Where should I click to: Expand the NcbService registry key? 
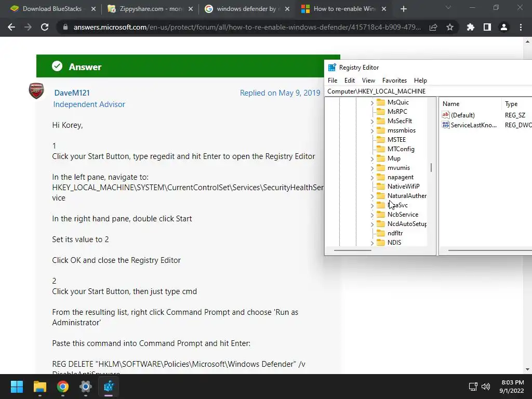[x=372, y=215]
